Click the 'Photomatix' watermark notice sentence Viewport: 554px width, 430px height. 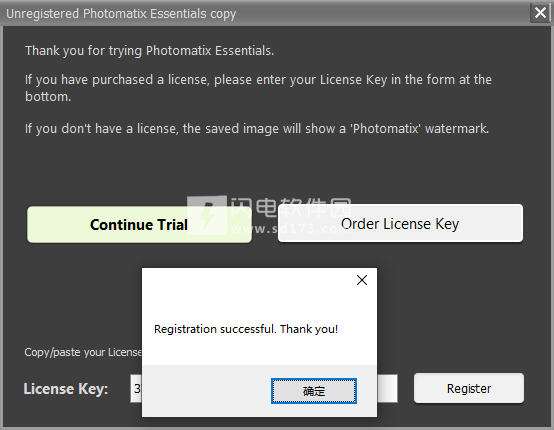click(257, 129)
